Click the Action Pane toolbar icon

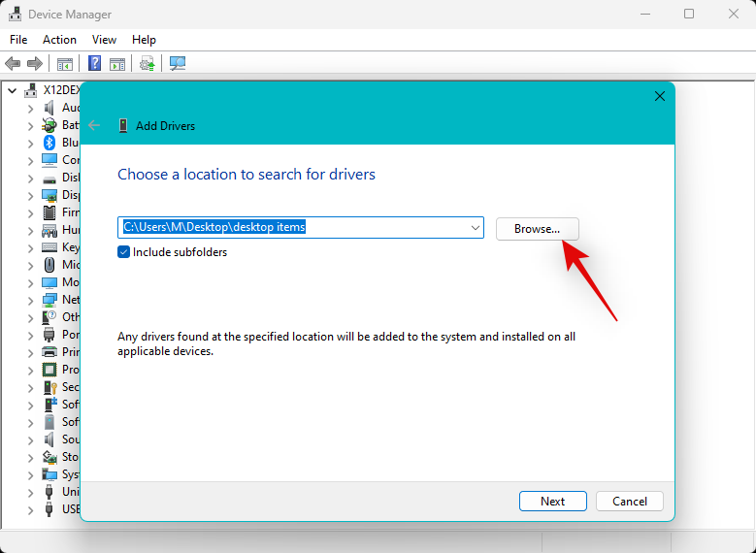pyautogui.click(x=117, y=63)
